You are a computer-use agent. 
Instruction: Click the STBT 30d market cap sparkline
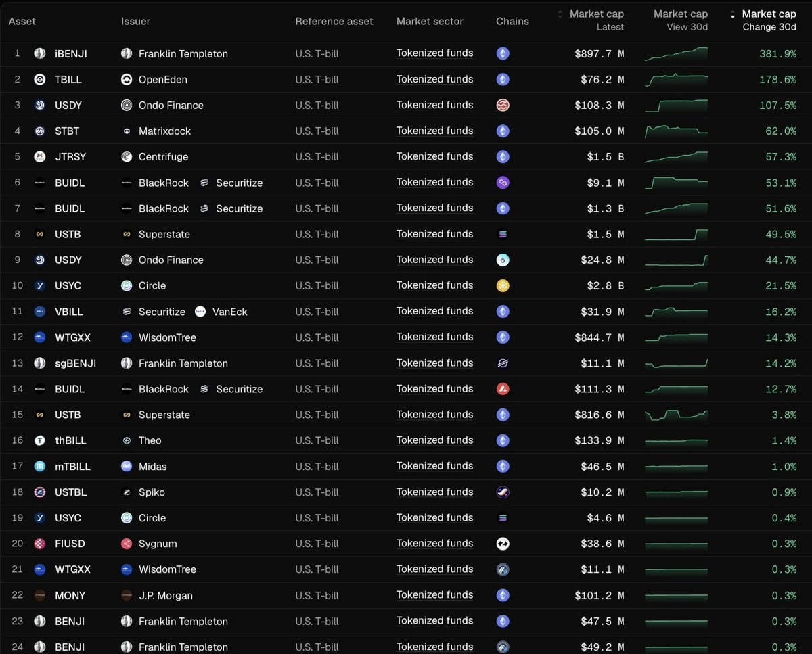(677, 131)
